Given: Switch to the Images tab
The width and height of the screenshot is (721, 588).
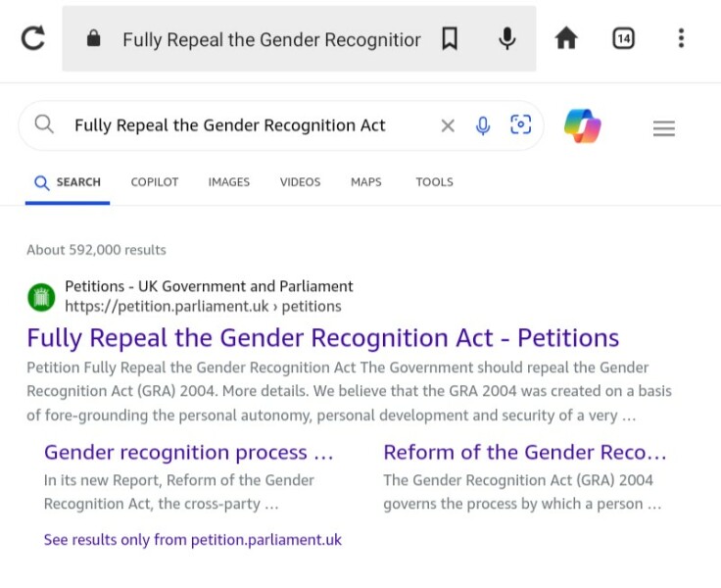Looking at the screenshot, I should pos(228,182).
